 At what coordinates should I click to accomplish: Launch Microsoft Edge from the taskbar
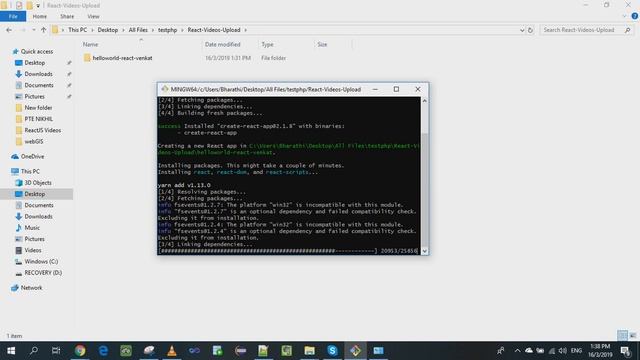[103, 351]
